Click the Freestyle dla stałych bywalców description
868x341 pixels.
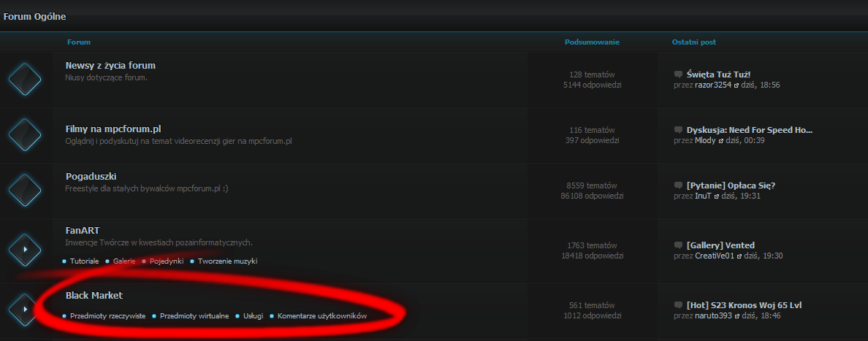146,189
